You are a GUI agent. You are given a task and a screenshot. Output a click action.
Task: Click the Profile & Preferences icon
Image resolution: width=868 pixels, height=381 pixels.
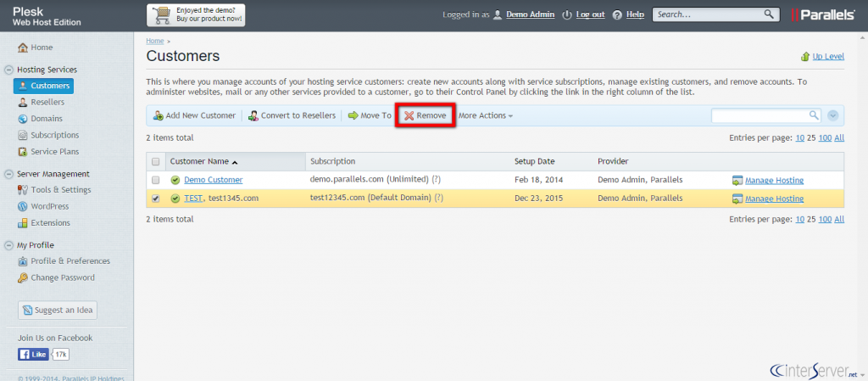[x=23, y=261]
